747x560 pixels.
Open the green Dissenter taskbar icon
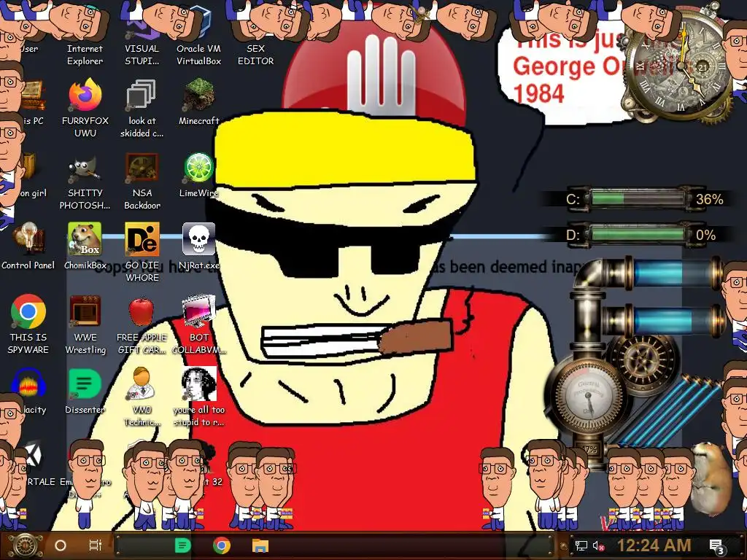tap(182, 545)
